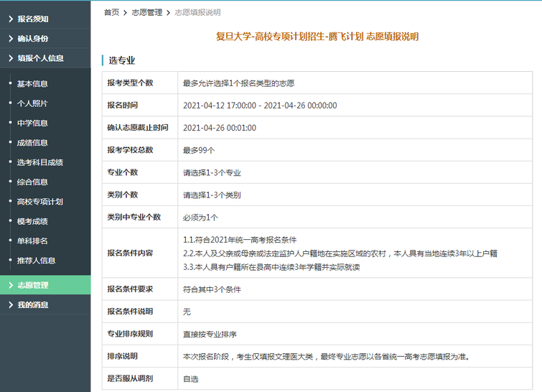The width and height of the screenshot is (542, 392).
Task: Click the 直接按专业排序 value
Action: click(x=210, y=335)
